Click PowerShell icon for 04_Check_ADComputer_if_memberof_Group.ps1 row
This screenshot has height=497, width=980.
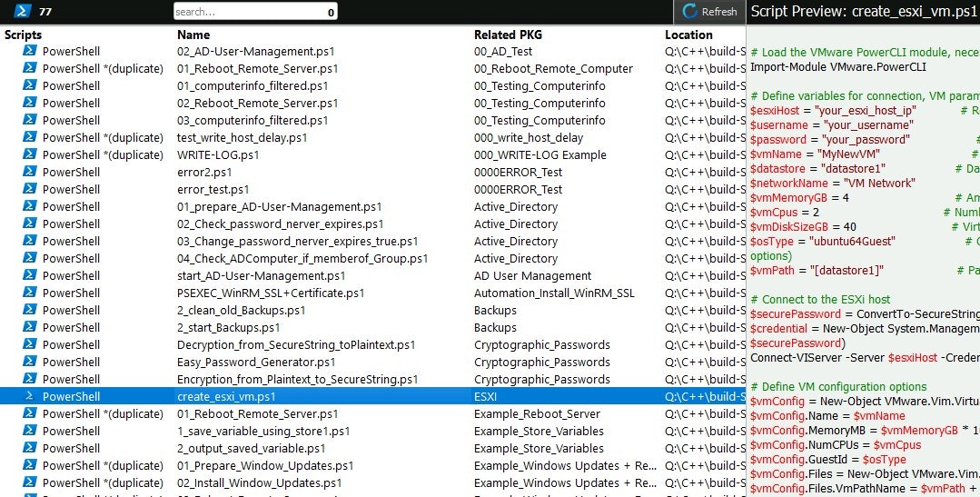(29, 257)
